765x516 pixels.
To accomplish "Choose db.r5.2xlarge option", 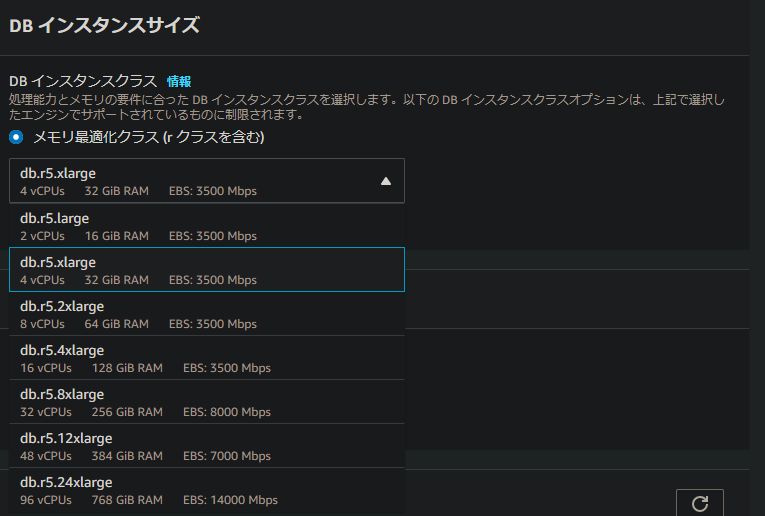I will click(207, 314).
